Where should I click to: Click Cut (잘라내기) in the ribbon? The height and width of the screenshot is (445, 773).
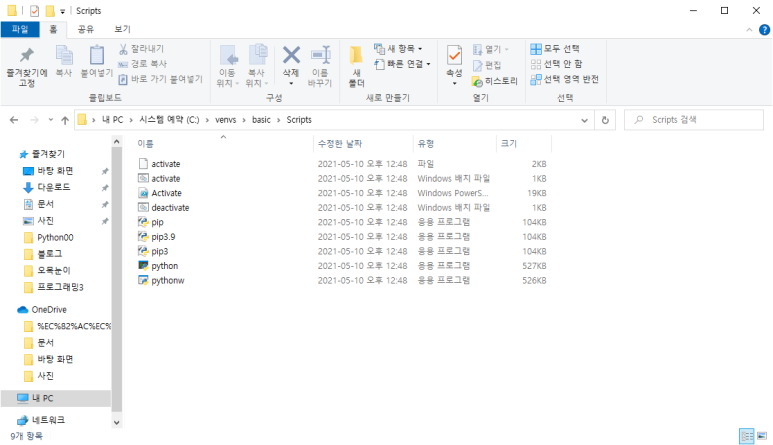[x=141, y=49]
